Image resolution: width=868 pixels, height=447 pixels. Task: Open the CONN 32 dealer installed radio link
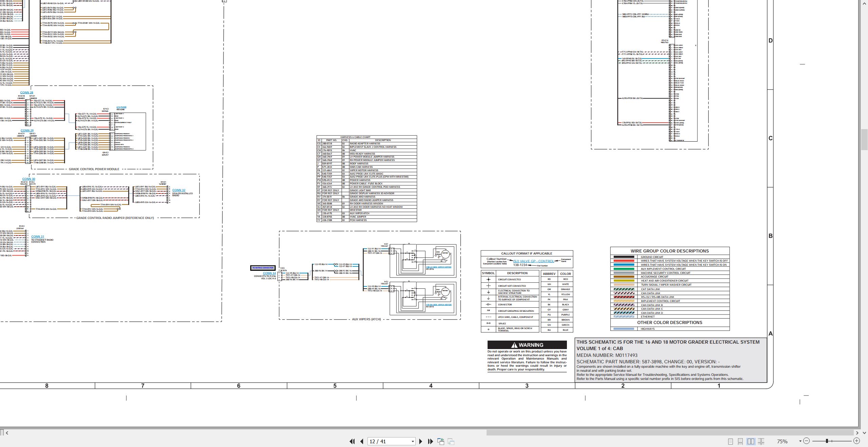point(179,190)
